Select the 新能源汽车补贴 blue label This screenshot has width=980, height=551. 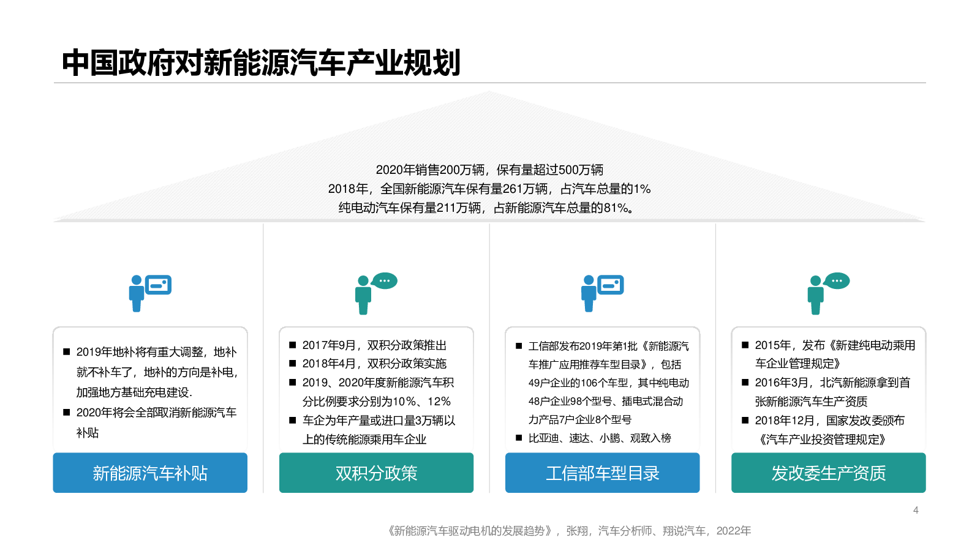point(150,473)
